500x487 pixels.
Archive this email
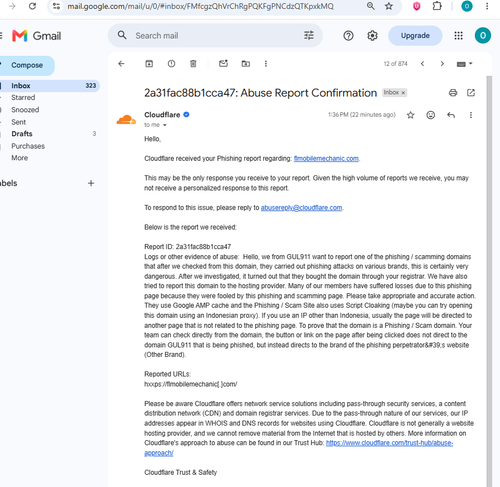149,64
